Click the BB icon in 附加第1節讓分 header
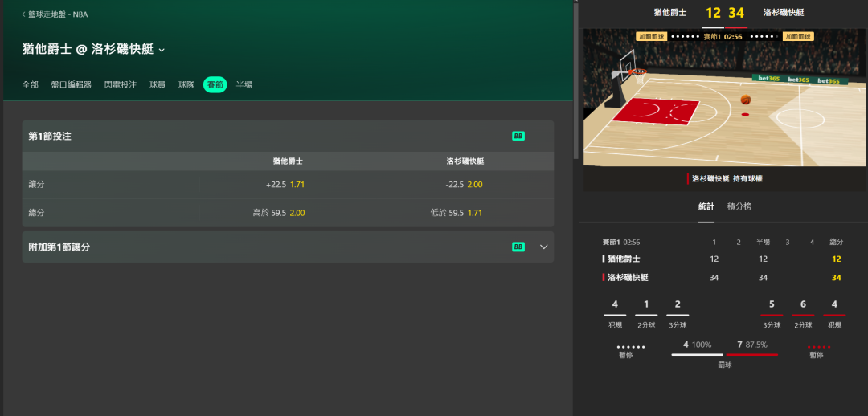The image size is (868, 416). click(x=518, y=247)
